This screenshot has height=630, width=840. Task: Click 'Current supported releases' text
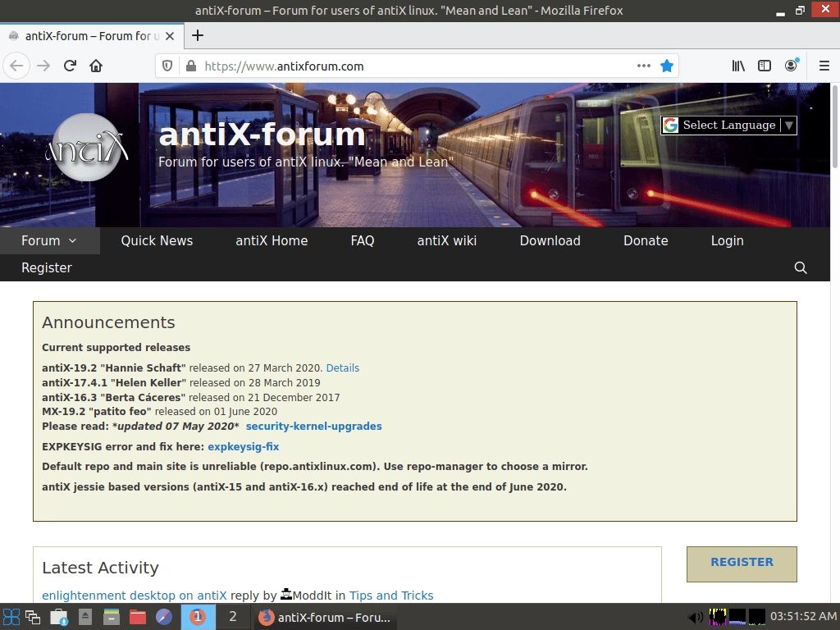[116, 348]
